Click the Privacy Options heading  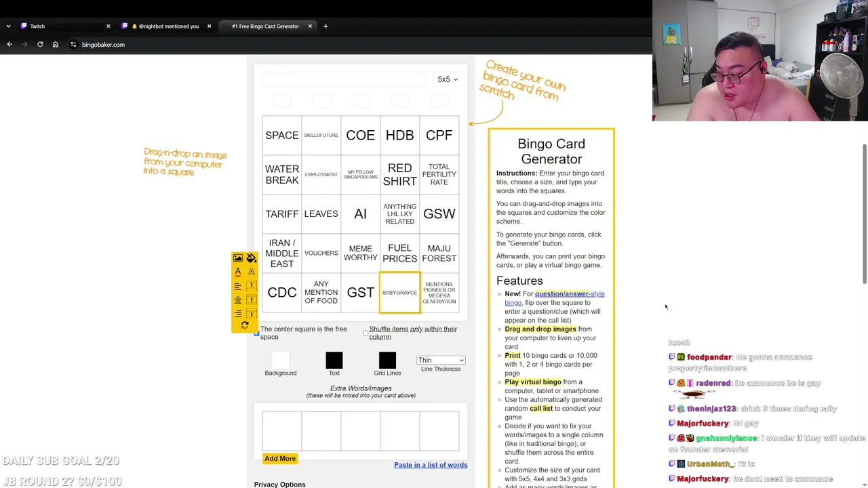[279, 485]
